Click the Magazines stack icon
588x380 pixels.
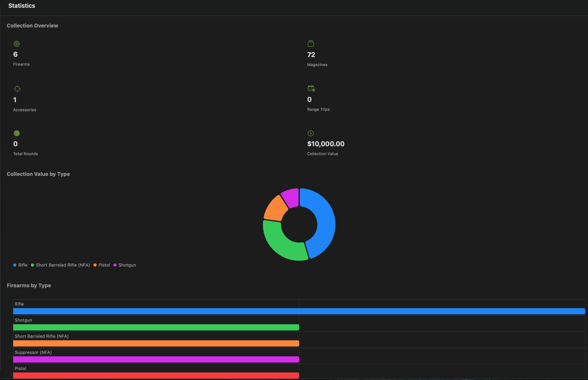point(311,43)
